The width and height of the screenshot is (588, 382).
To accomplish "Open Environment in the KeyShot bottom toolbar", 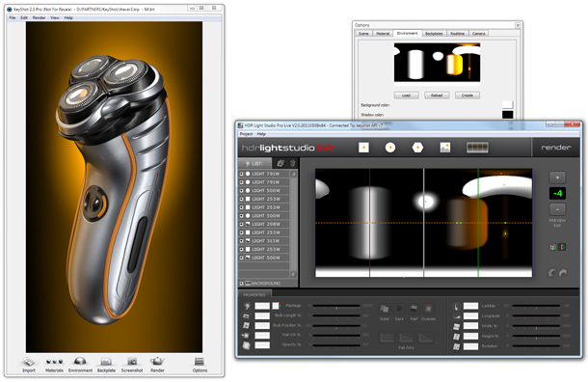I will tap(80, 365).
